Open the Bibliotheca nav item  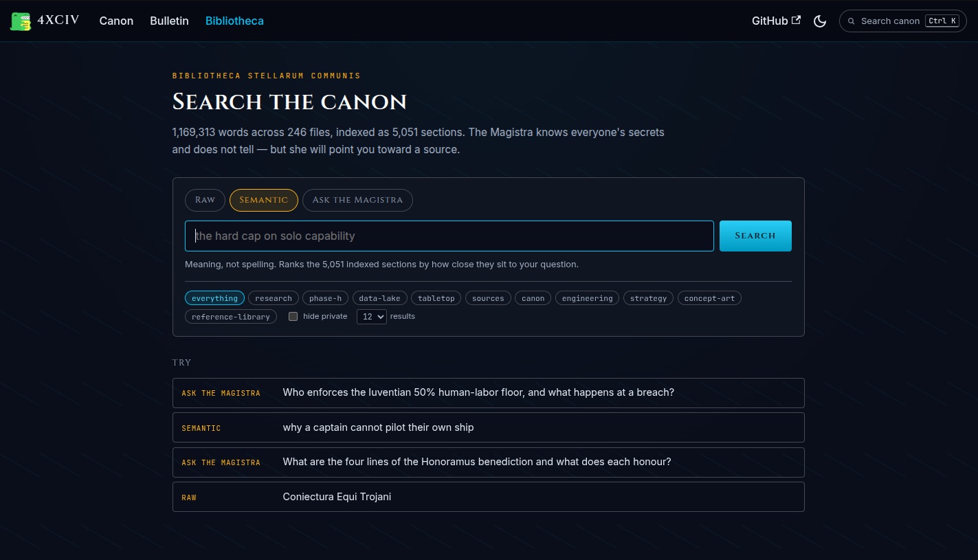pyautogui.click(x=234, y=21)
